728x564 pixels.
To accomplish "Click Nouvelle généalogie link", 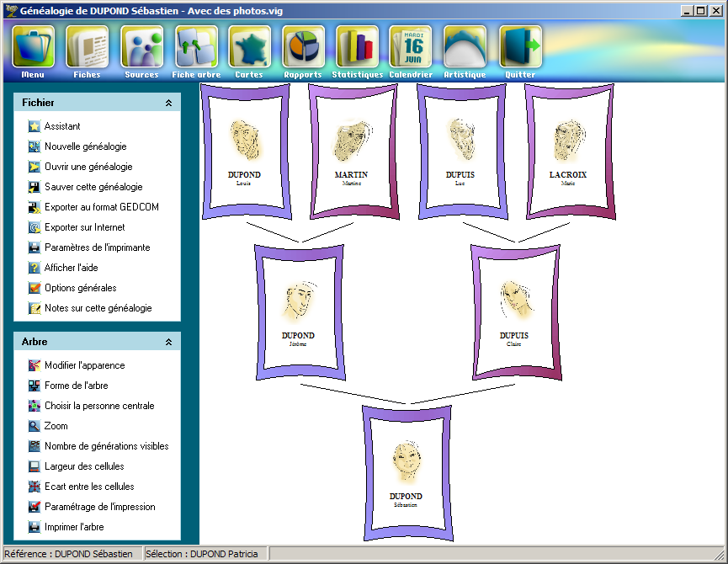I will (x=86, y=146).
